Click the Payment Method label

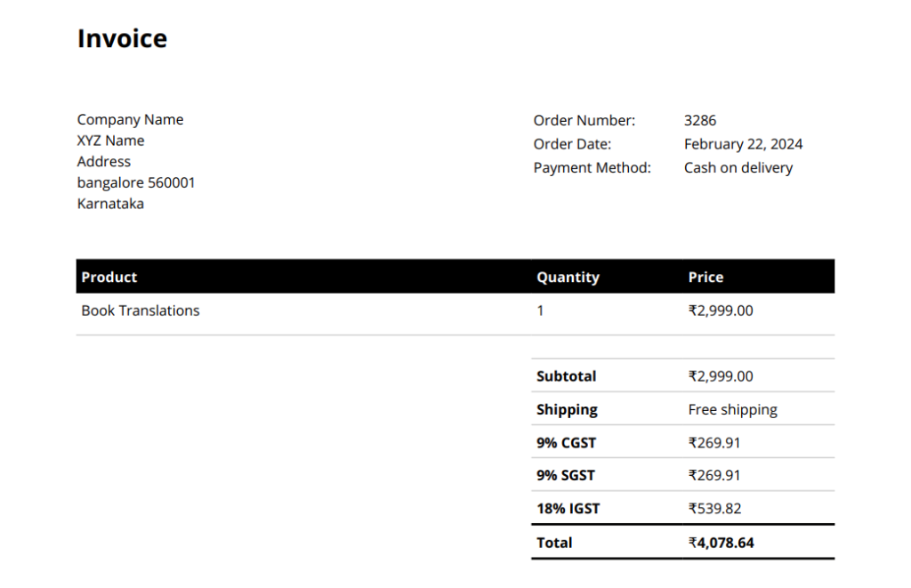pos(592,167)
